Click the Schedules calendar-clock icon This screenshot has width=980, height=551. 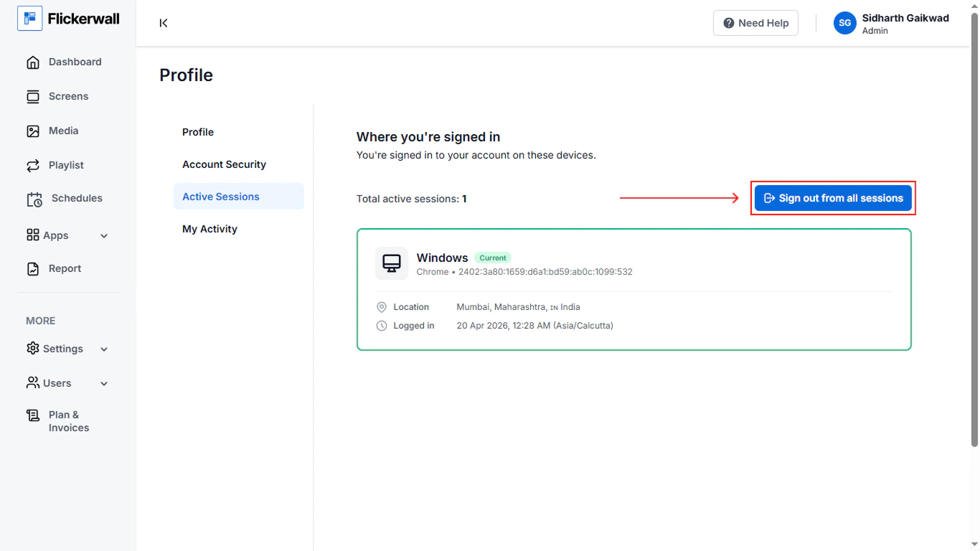tap(34, 199)
